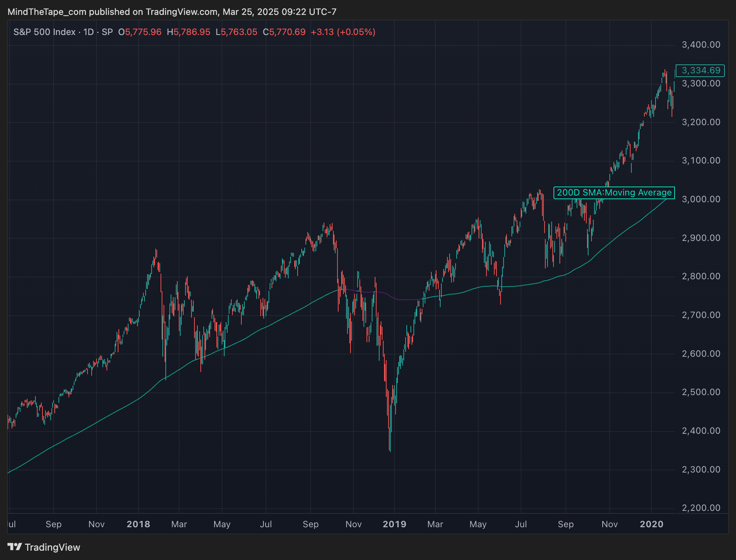Click the high value H5,786.95

[x=188, y=32]
